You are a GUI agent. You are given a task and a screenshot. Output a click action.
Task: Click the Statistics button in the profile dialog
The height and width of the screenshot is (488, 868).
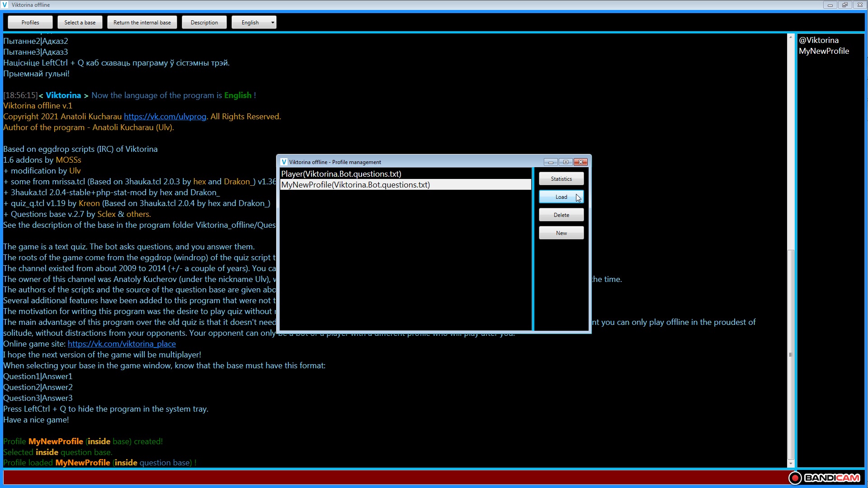tap(561, 179)
